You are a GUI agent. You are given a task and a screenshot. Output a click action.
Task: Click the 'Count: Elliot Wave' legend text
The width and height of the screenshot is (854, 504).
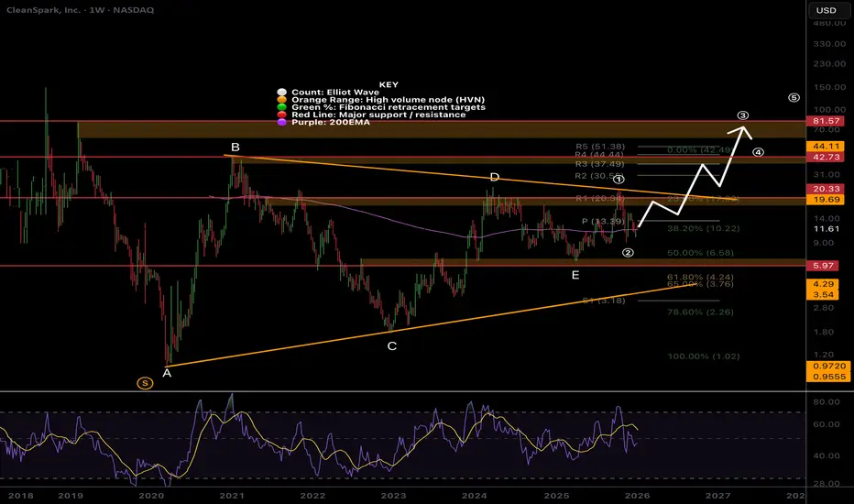pos(335,92)
